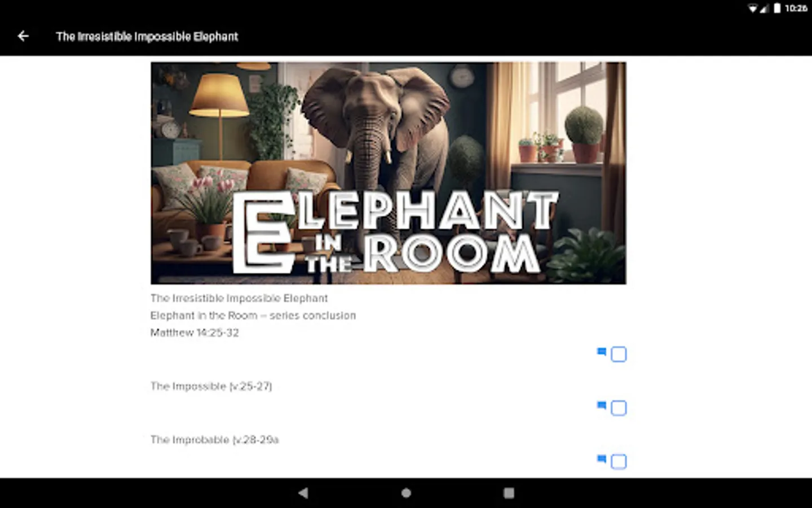Open note icon below Matthew 14:25-32
Viewport: 812px width, 508px height.
(602, 352)
